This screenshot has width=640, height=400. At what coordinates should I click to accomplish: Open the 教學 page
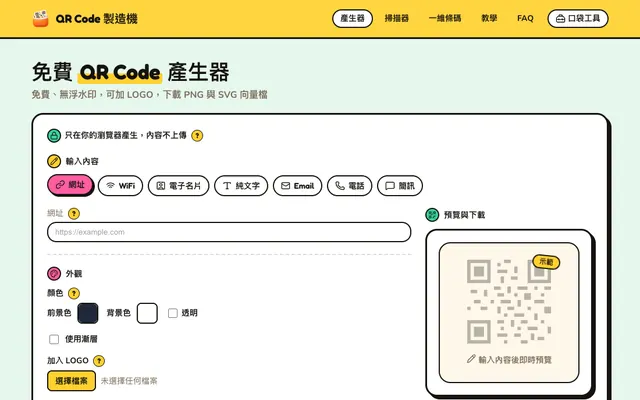point(489,18)
